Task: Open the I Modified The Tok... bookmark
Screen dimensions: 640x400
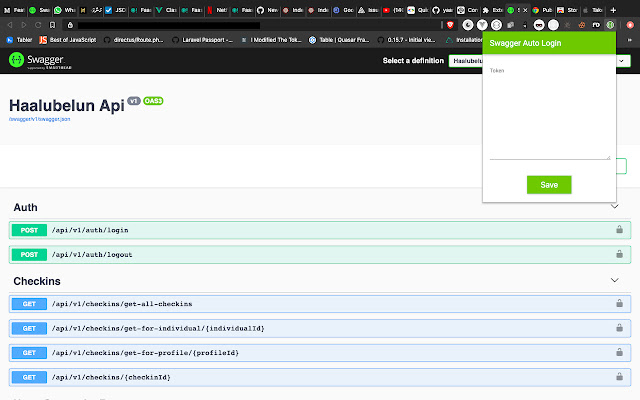Action: (x=271, y=40)
